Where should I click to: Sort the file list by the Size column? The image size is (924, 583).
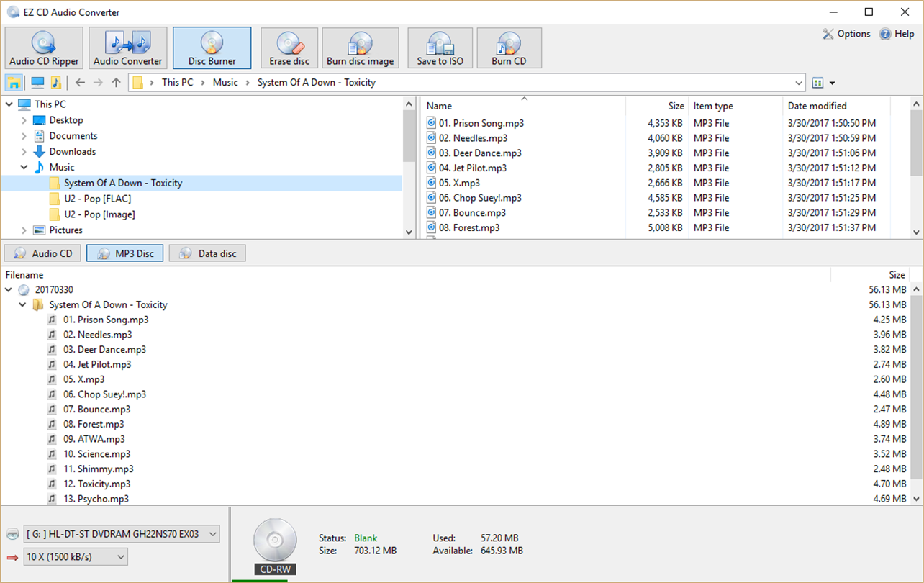click(657, 106)
